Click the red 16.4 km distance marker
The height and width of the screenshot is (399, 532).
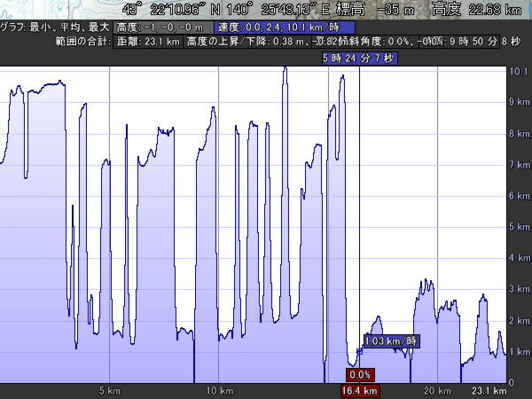(x=360, y=390)
